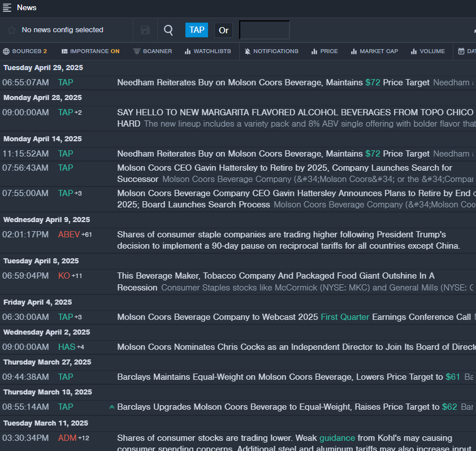Open the consumer stocks trading lower headline
The width and height of the screenshot is (476, 451).
click(x=295, y=444)
